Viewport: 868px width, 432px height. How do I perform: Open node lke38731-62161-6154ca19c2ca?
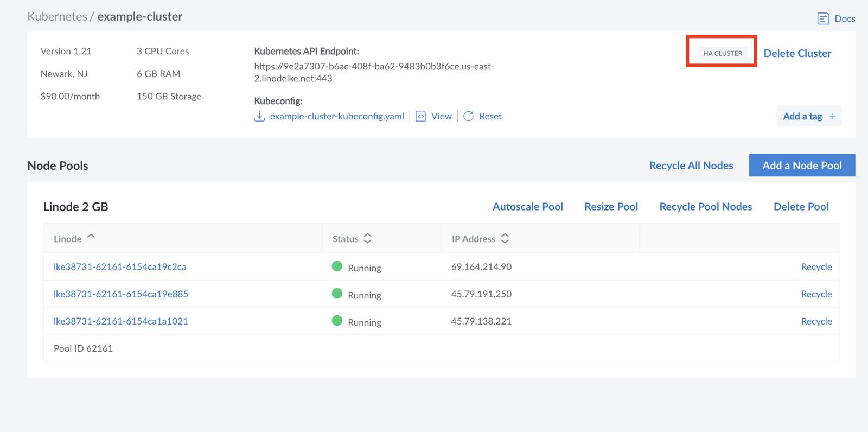120,267
